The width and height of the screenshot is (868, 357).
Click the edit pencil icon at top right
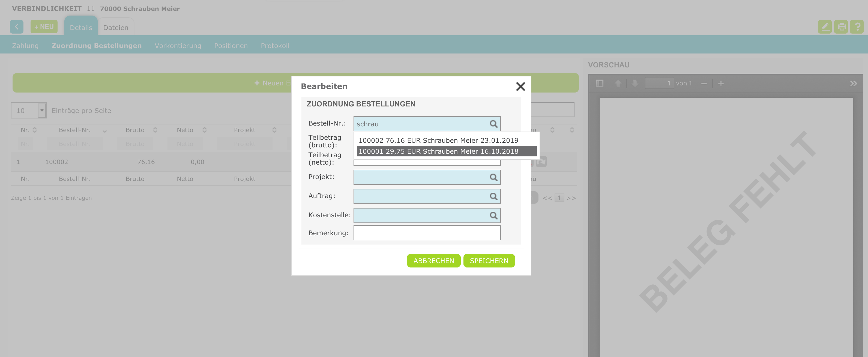coord(825,27)
